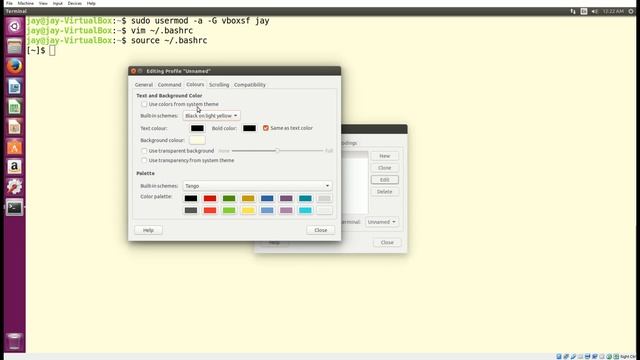Open the keyboard layout indicator

click(x=584, y=11)
